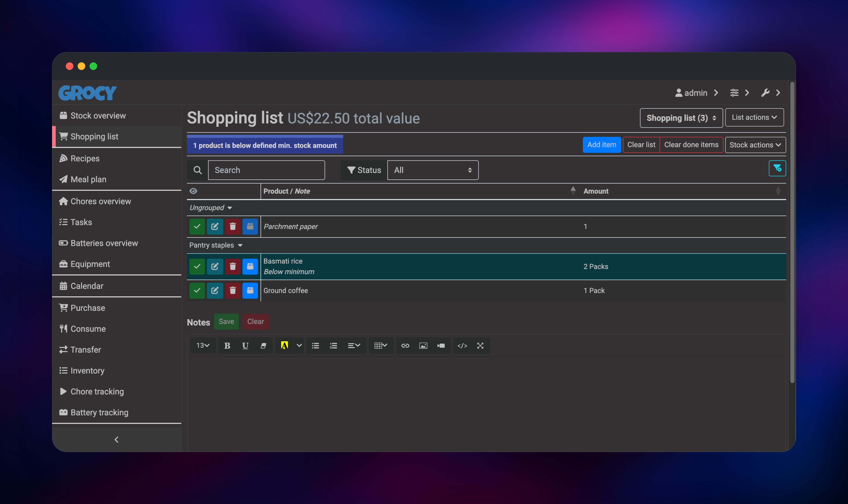
Task: Delete the Ground coffee item
Action: (233, 291)
